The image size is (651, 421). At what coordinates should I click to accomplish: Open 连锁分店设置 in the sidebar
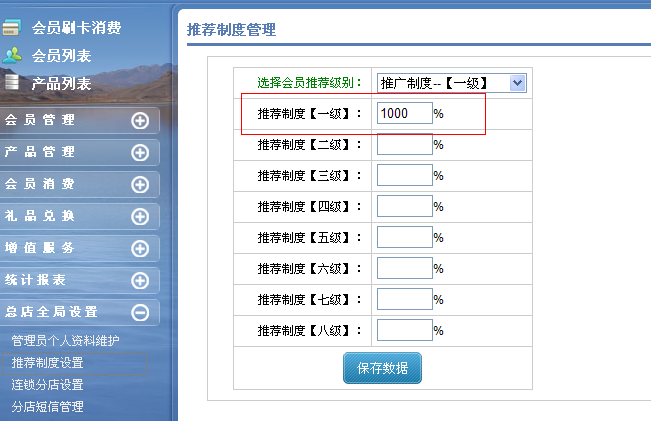coord(47,384)
